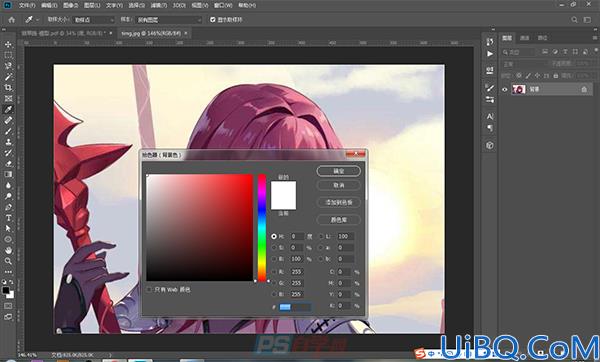The image size is (600, 362).
Task: Toggle the Show Sampling Ring checkbox
Action: pyautogui.click(x=213, y=20)
